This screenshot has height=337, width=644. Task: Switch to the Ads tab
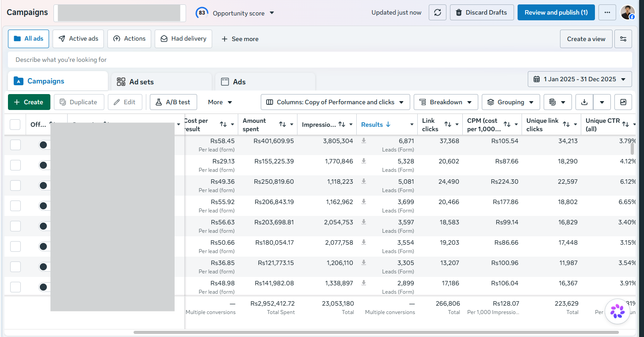click(x=265, y=82)
